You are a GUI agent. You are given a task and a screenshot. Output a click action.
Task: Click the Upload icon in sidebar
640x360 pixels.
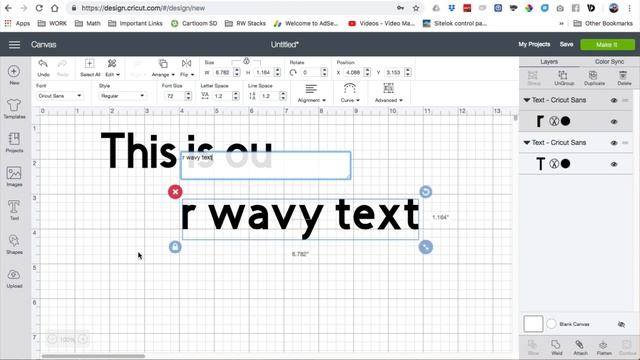(x=14, y=278)
